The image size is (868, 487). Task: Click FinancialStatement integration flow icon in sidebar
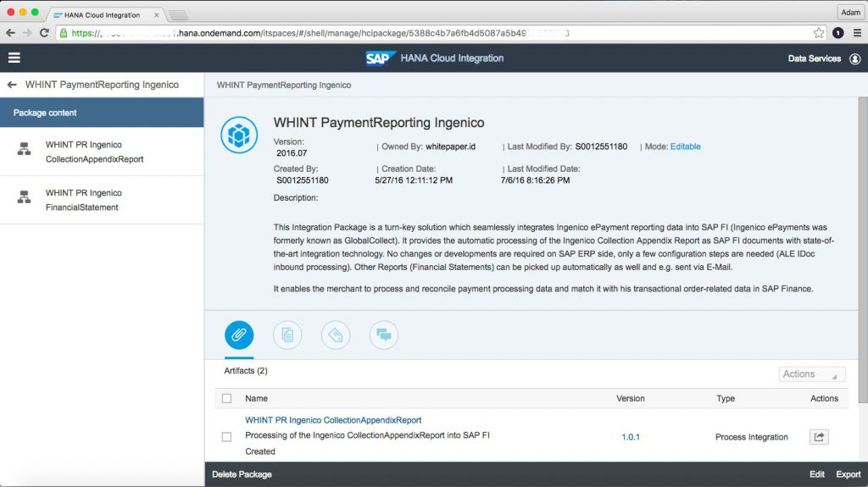[x=24, y=197]
